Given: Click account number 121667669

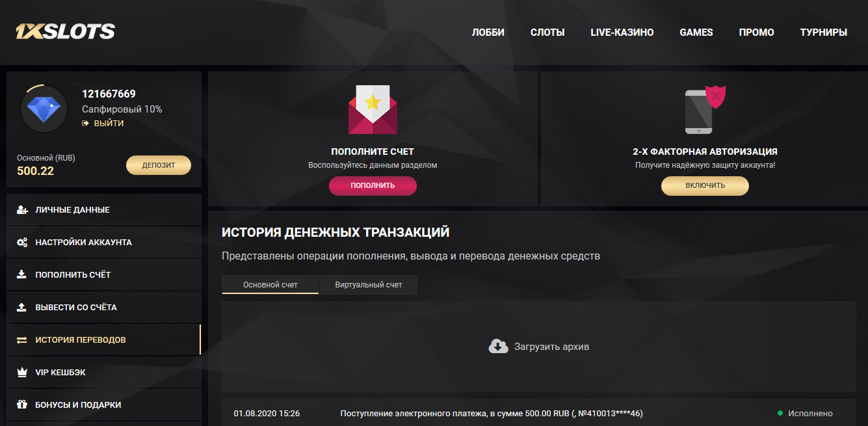Looking at the screenshot, I should (109, 94).
